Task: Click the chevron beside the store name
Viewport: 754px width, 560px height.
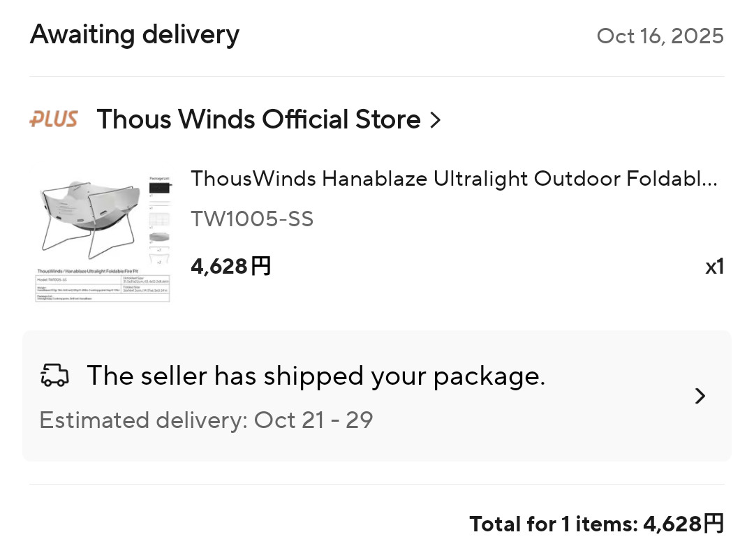Action: pyautogui.click(x=436, y=120)
